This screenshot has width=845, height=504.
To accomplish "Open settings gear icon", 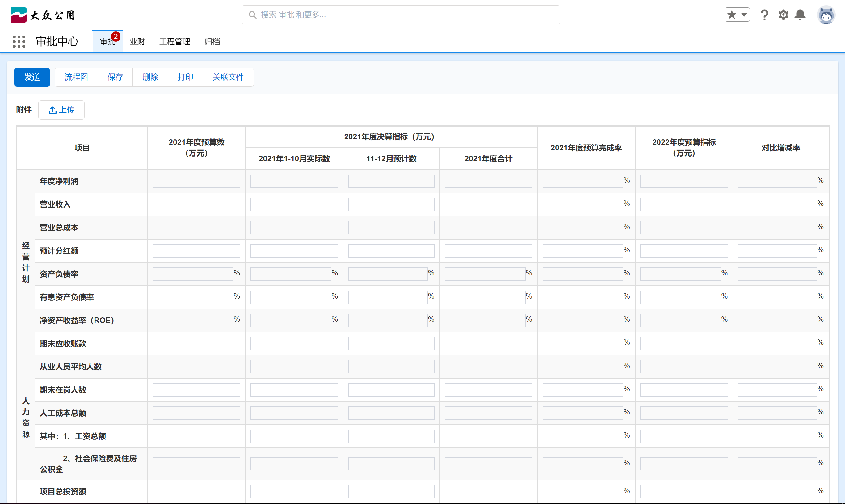I will [783, 15].
